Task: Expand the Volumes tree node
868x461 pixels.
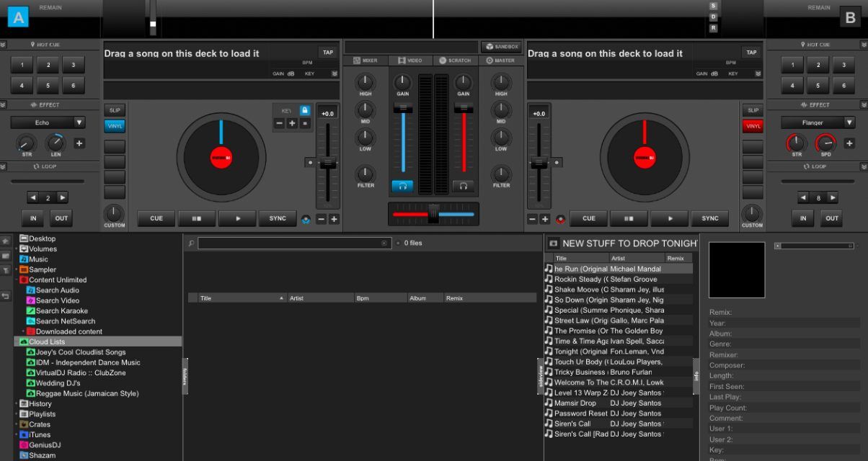Action: pos(16,249)
